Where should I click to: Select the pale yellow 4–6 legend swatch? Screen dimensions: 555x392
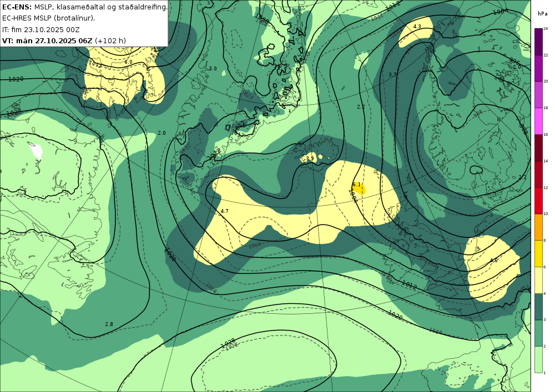point(538,281)
